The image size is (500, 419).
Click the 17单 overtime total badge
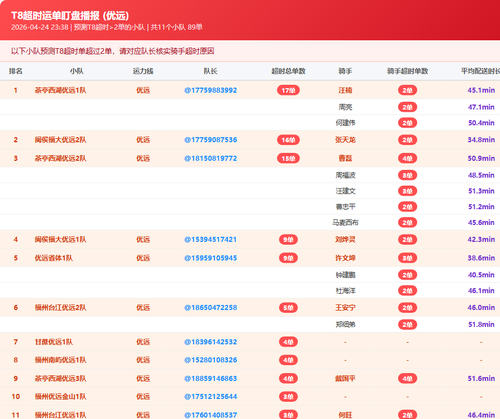(288, 90)
